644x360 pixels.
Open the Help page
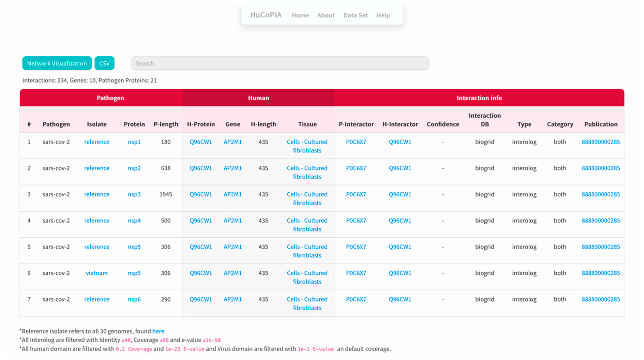tap(383, 15)
